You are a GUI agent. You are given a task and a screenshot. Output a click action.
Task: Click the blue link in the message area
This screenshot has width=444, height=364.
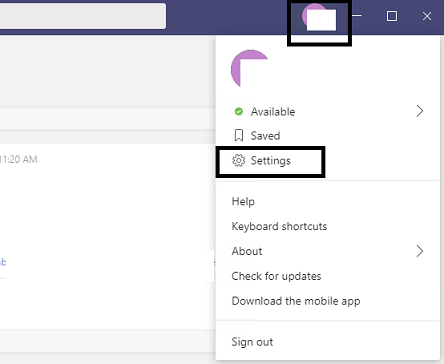click(3, 262)
